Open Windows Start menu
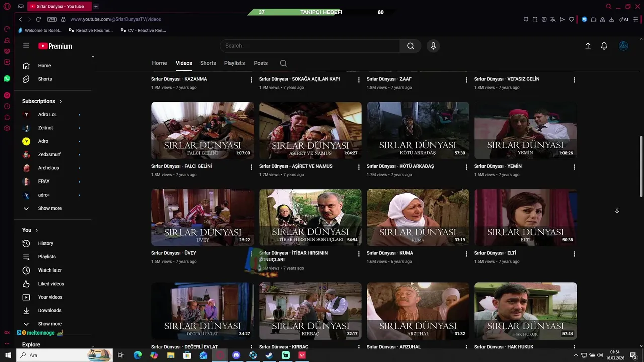Viewport: 644px width, 362px height. [8, 355]
